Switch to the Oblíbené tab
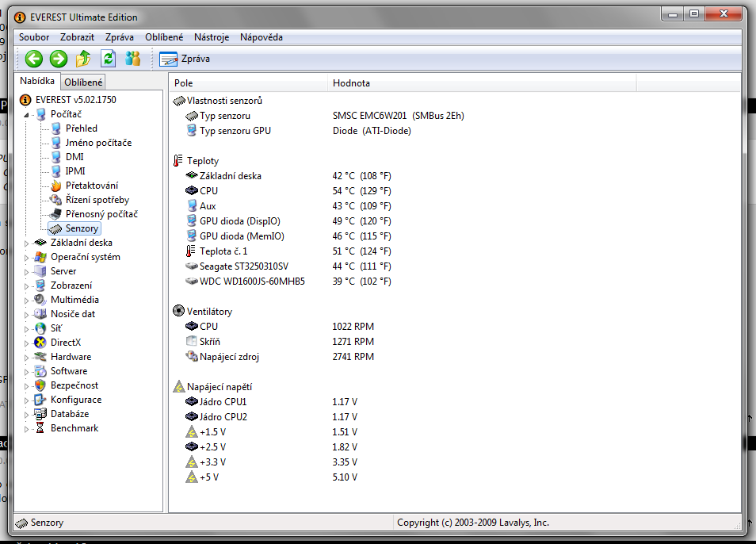 [83, 82]
